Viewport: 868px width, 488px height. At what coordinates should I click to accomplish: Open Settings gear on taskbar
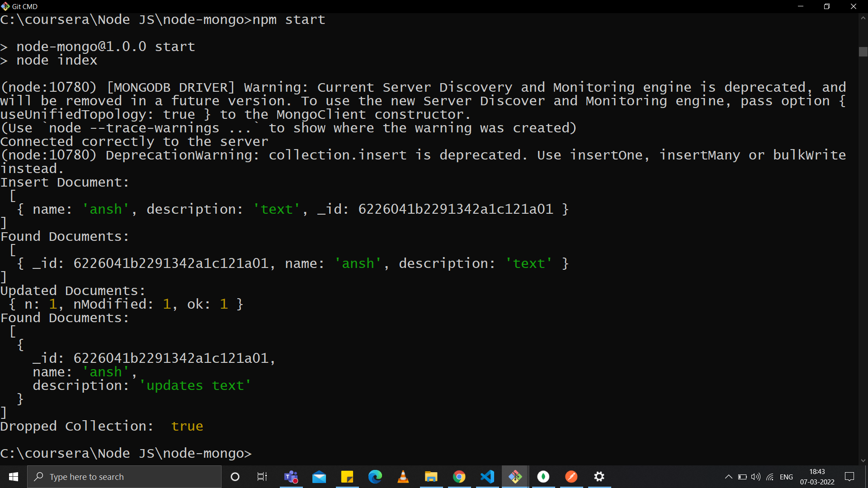pyautogui.click(x=599, y=477)
